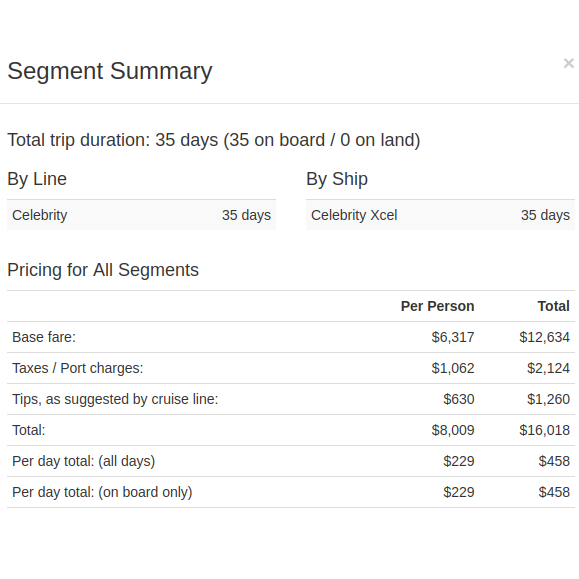Close the Segment Summary dialog
The image size is (579, 579).
point(568,63)
